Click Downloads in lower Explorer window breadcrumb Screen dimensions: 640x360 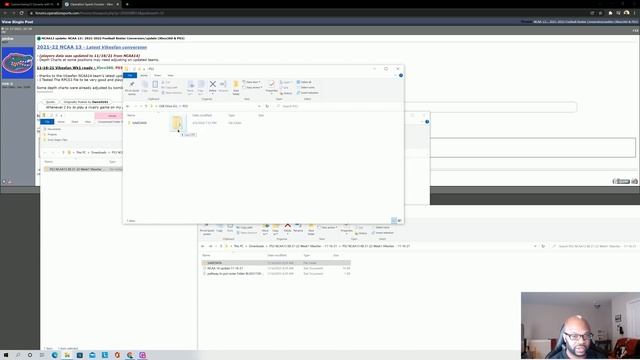click(256, 246)
